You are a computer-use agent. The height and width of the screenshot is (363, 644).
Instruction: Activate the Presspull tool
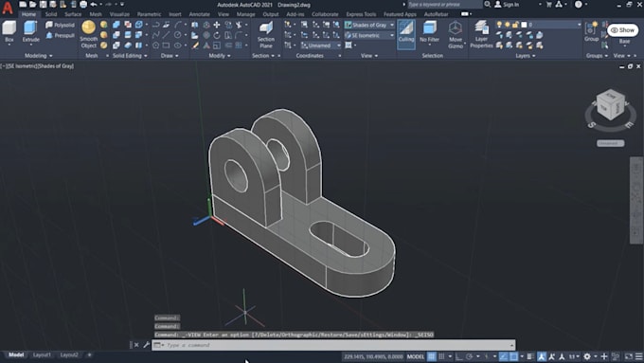[60, 35]
